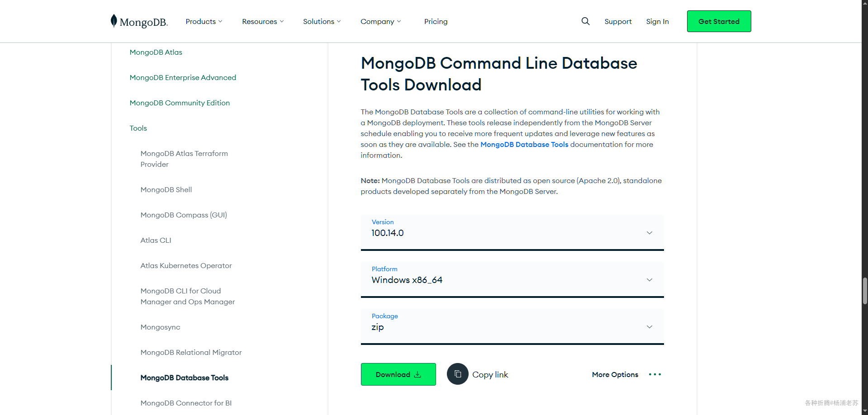
Task: Open the Company menu
Action: pos(381,21)
